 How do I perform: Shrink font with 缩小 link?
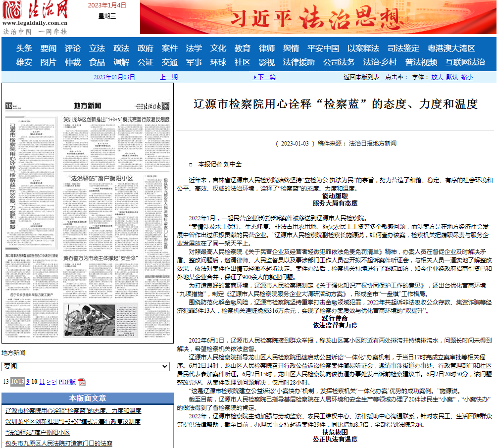[x=466, y=77]
